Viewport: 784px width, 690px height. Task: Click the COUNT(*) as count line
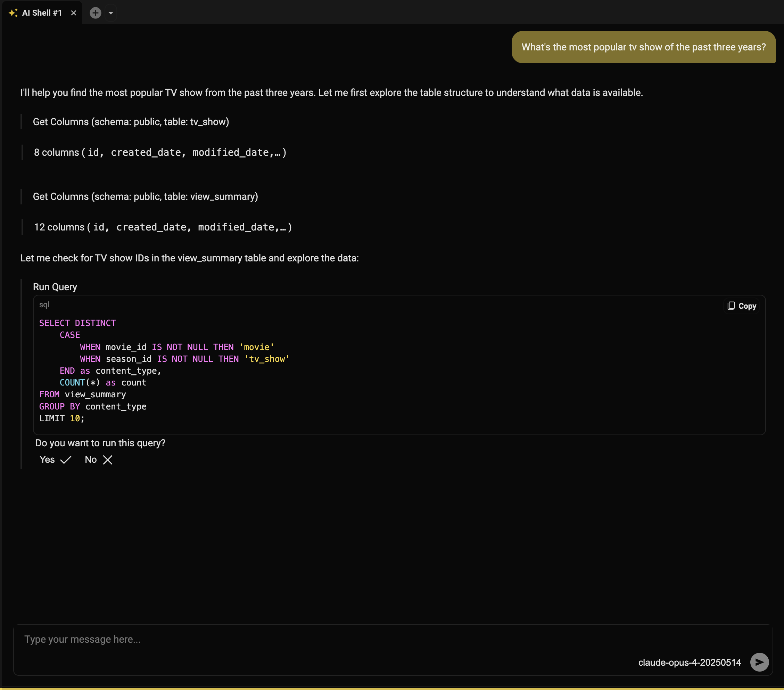pyautogui.click(x=103, y=383)
